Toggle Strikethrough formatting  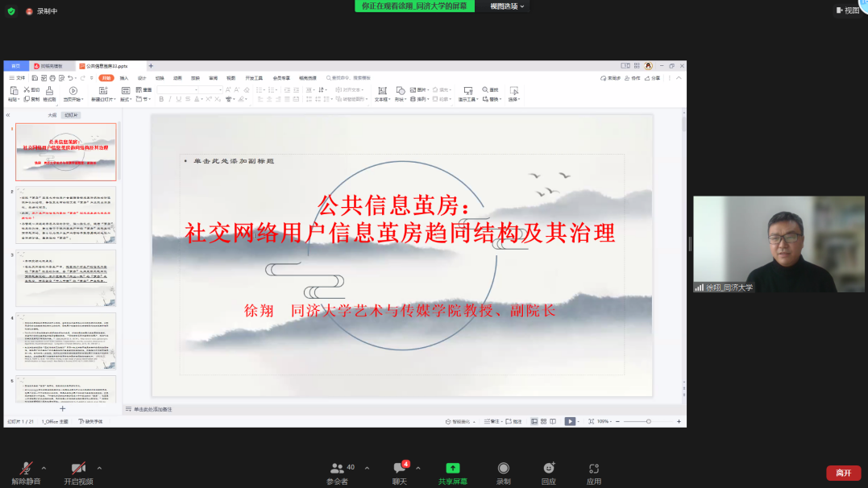click(x=188, y=100)
